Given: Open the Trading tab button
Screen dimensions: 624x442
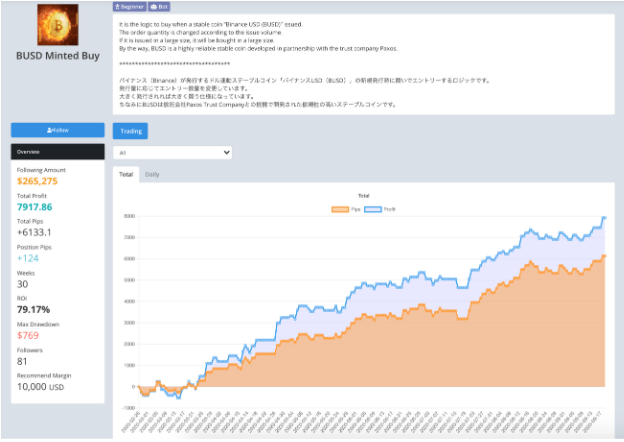Looking at the screenshot, I should click(130, 131).
